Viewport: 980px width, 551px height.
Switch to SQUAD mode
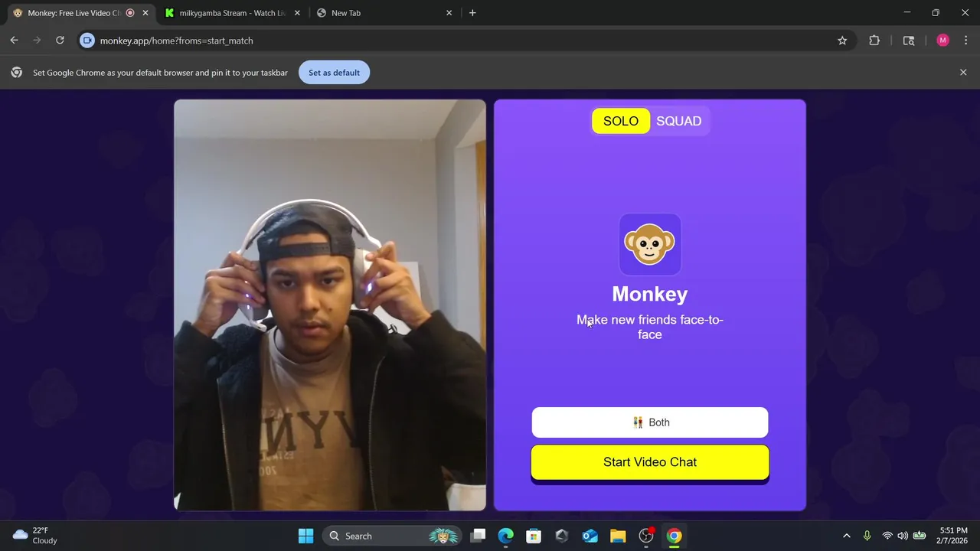coord(678,121)
